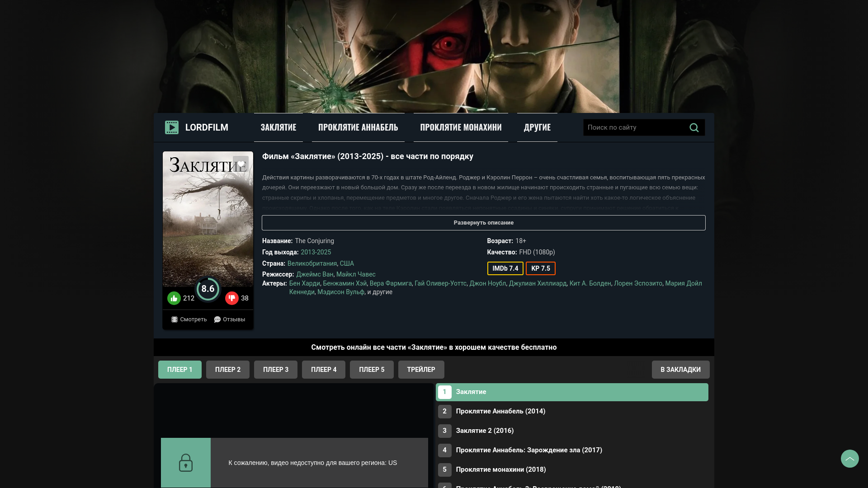Click the IMDb 7.4 rating badge
Viewport: 868px width, 488px height.
pyautogui.click(x=505, y=268)
